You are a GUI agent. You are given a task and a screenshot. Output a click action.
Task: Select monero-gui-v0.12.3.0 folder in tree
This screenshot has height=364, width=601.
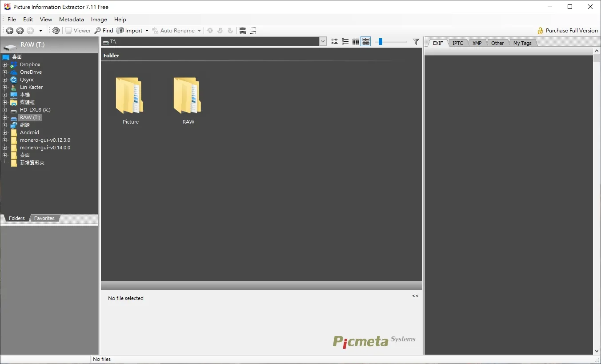(x=45, y=140)
